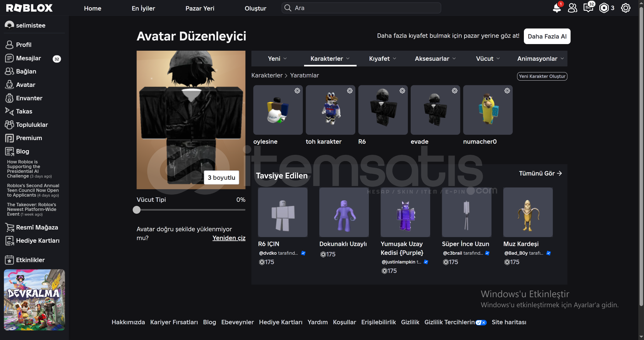Open settings gear on numacher0 character
Image resolution: width=644 pixels, height=340 pixels.
point(507,91)
